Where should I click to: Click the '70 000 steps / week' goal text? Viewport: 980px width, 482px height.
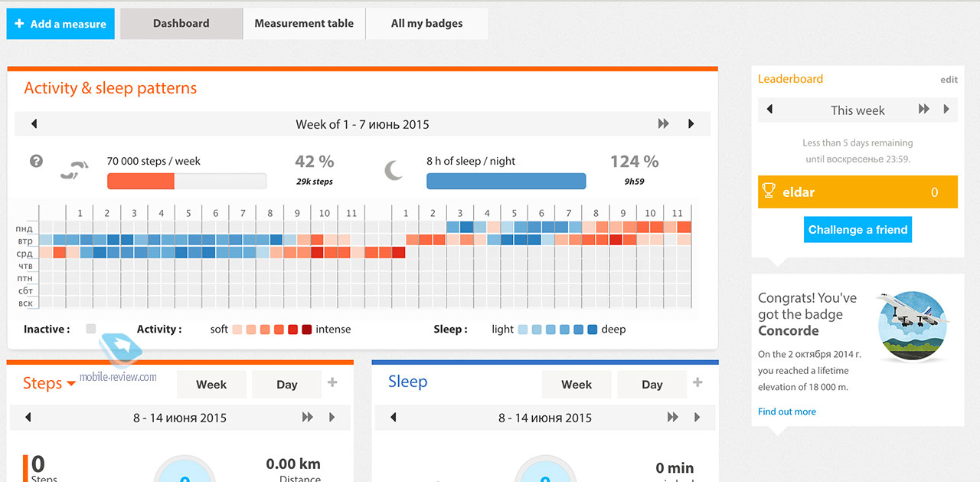154,161
